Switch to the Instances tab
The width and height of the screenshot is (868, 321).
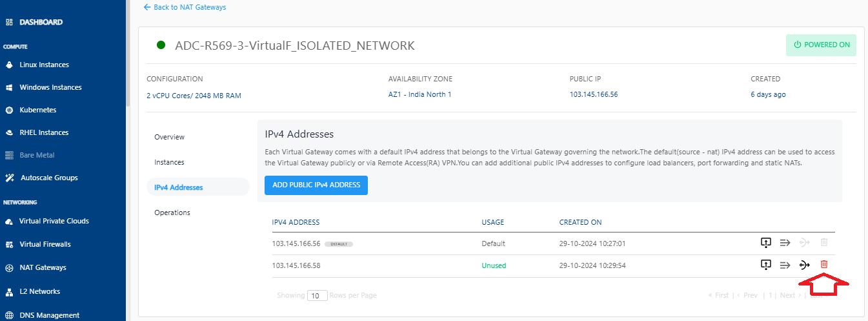(169, 162)
